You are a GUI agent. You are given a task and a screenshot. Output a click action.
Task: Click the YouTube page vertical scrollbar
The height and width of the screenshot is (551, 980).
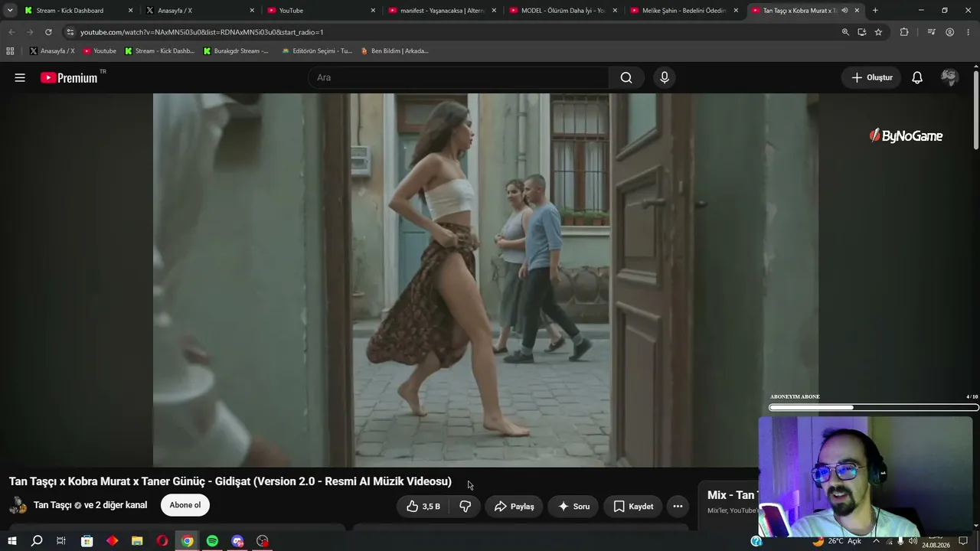coord(976,109)
